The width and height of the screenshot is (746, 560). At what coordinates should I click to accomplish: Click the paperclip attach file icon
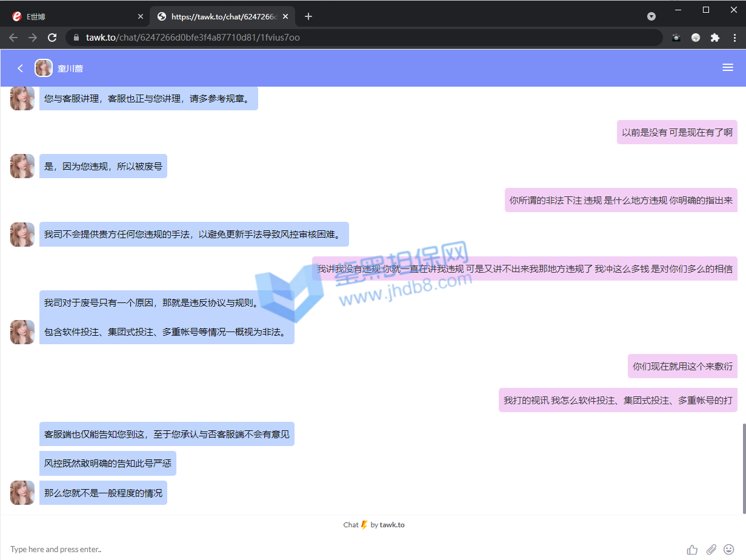tap(711, 550)
